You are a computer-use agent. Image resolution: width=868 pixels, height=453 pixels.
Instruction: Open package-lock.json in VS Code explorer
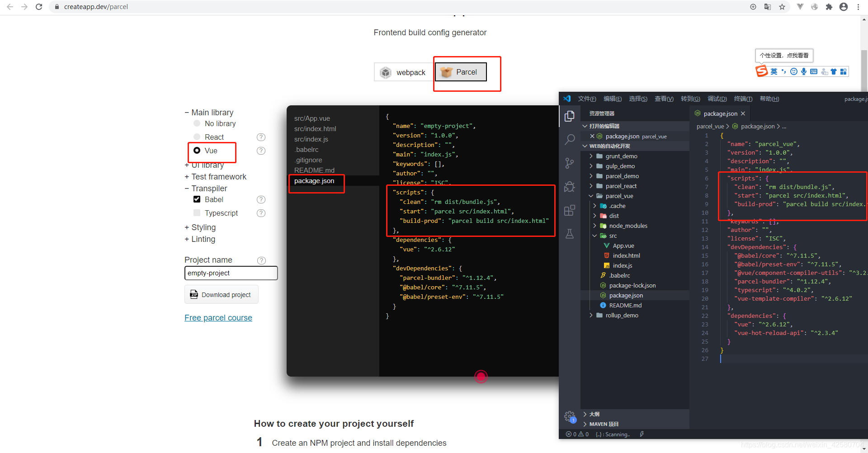[x=632, y=285]
